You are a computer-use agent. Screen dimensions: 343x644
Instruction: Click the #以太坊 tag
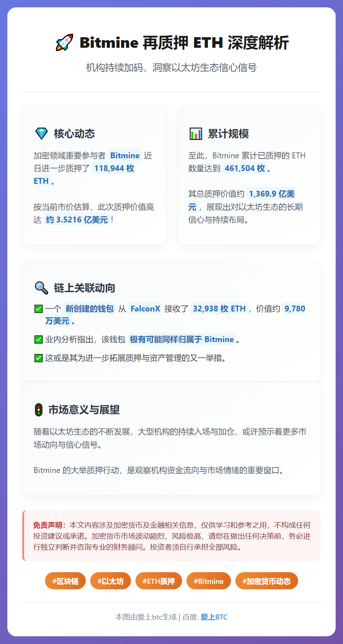click(x=111, y=581)
